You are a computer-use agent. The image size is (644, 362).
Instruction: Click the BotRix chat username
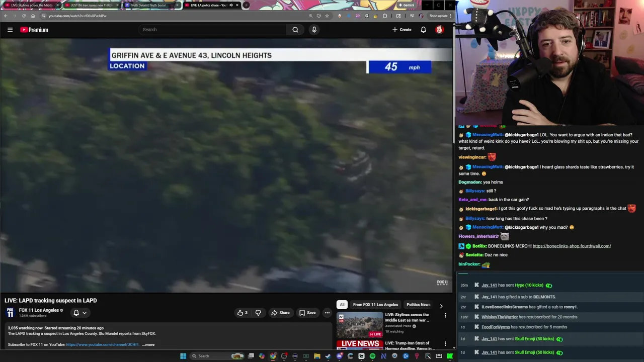click(x=479, y=246)
